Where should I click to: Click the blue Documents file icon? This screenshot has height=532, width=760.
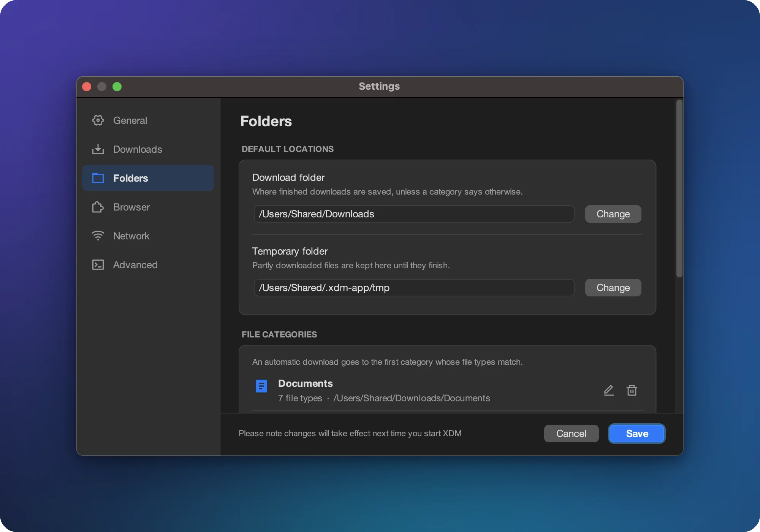261,386
